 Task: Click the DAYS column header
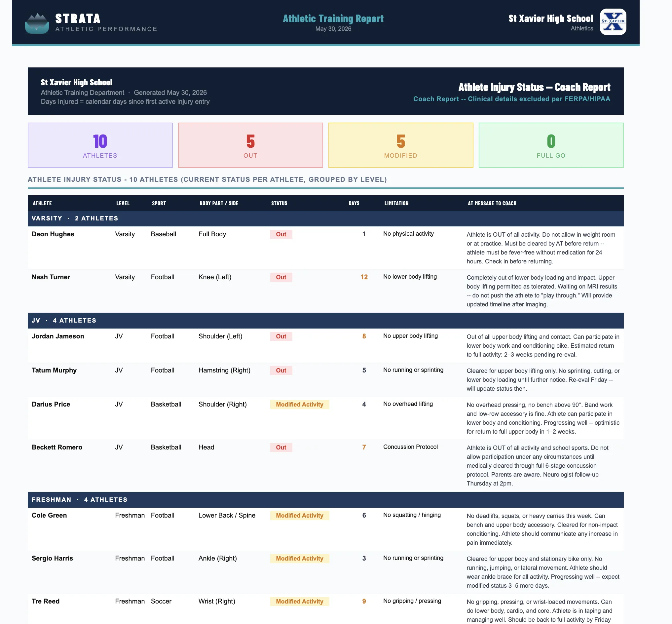point(354,203)
